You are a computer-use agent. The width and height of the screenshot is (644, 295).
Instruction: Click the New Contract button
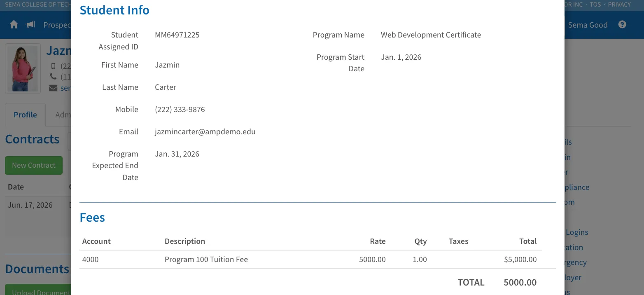(34, 165)
